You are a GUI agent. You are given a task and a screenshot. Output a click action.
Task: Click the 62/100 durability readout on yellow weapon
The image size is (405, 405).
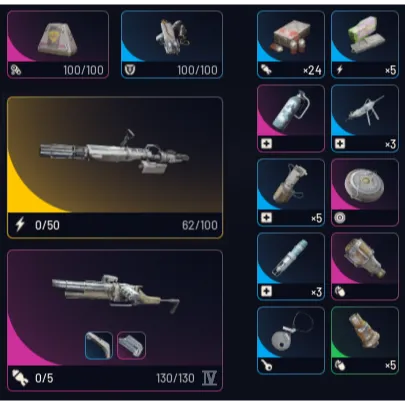point(200,225)
